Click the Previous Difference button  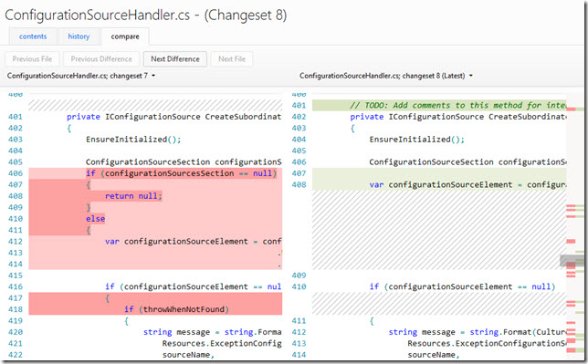tap(101, 59)
